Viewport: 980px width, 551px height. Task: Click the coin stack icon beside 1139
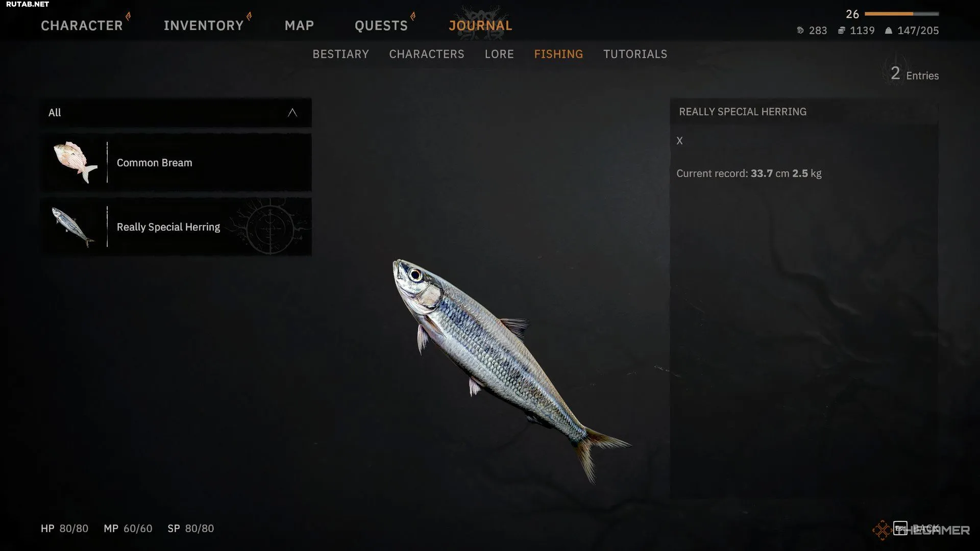tap(842, 31)
